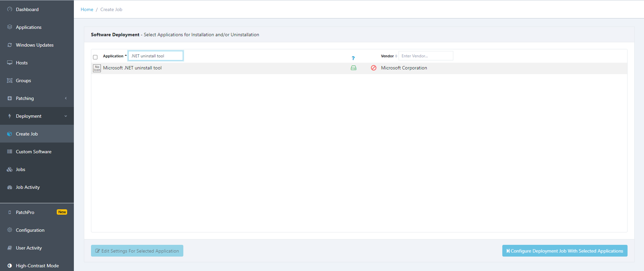The width and height of the screenshot is (644, 271).
Task: Click the green install disk icon
Action: click(x=353, y=68)
